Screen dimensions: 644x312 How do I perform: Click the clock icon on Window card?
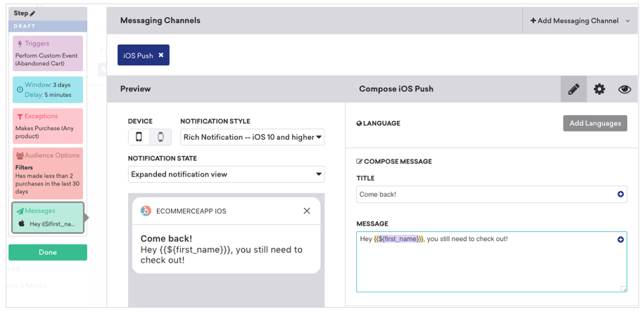20,90
